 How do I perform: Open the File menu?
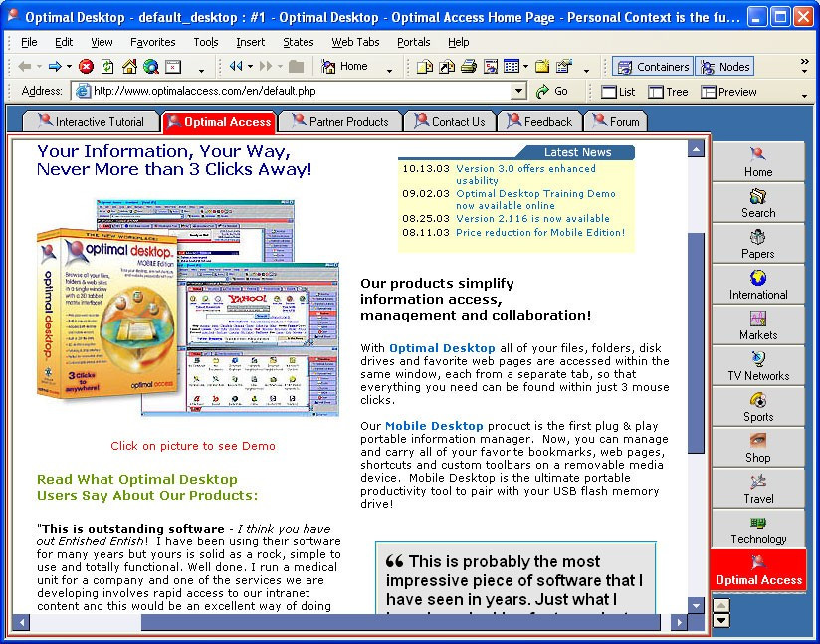coord(29,42)
